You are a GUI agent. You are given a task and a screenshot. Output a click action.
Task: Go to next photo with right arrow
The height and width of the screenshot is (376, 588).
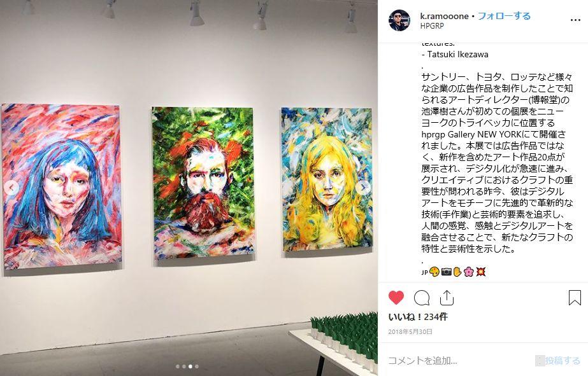tap(363, 187)
